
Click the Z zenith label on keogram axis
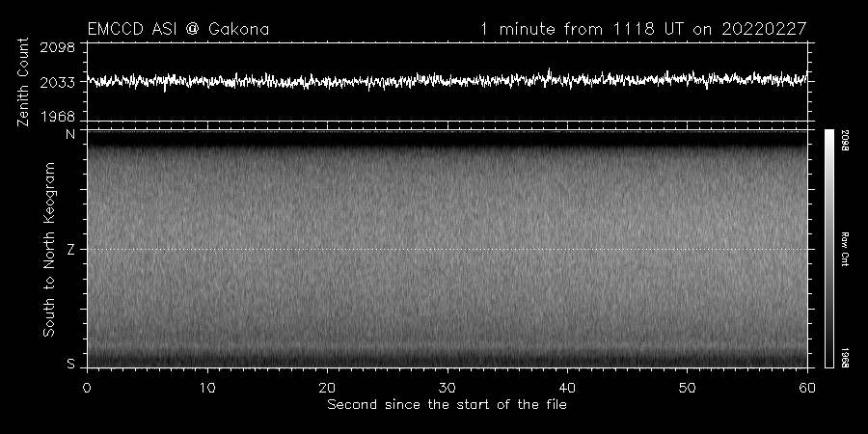[70, 250]
